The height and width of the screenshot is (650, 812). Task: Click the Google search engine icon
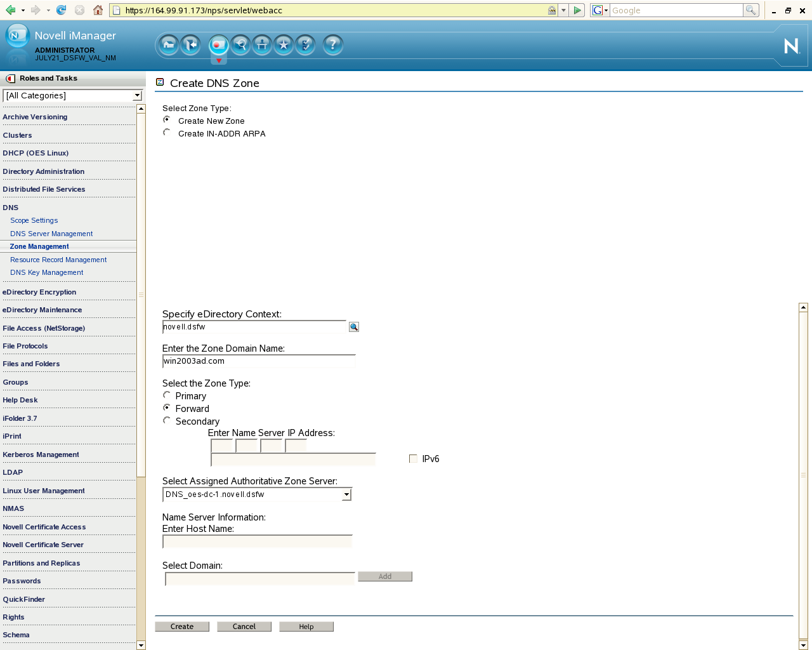[x=597, y=10]
